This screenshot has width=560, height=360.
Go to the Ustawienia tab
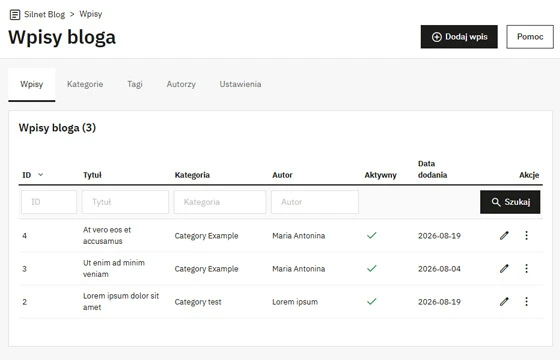click(x=240, y=84)
